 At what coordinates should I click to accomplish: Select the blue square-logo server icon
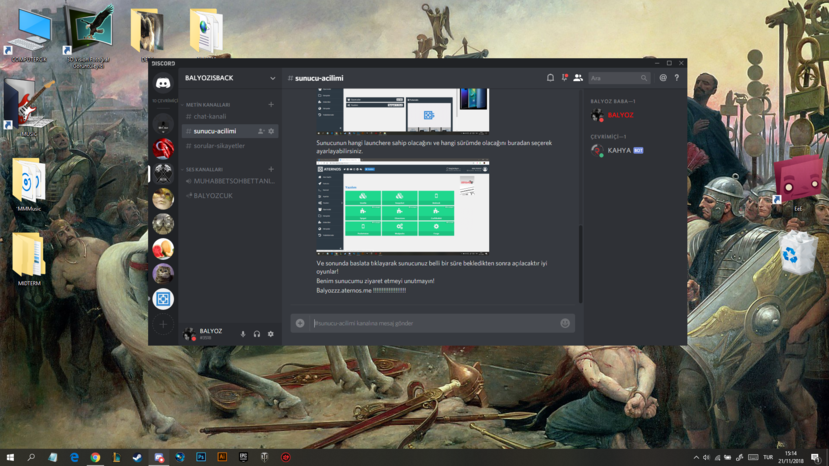click(163, 299)
